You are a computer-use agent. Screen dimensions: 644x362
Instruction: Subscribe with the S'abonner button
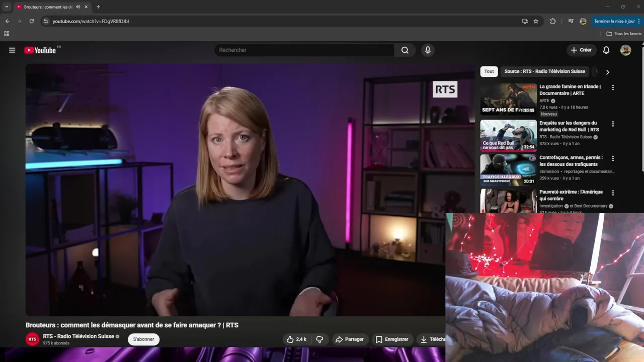pos(143,339)
